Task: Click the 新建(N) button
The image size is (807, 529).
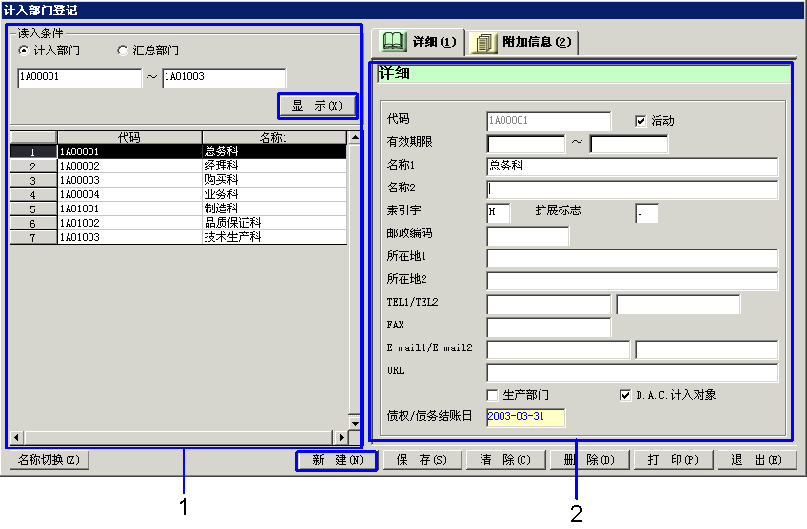Action: coord(336,460)
